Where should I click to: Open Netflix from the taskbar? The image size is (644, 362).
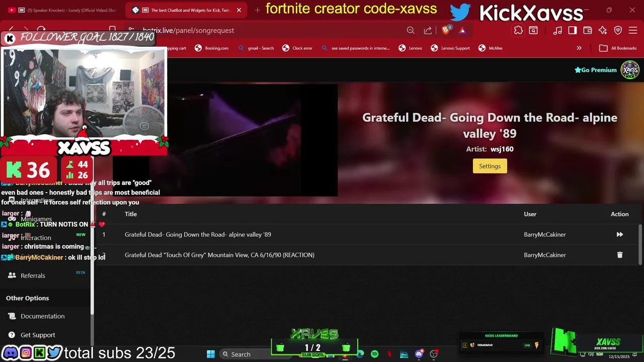click(x=389, y=354)
